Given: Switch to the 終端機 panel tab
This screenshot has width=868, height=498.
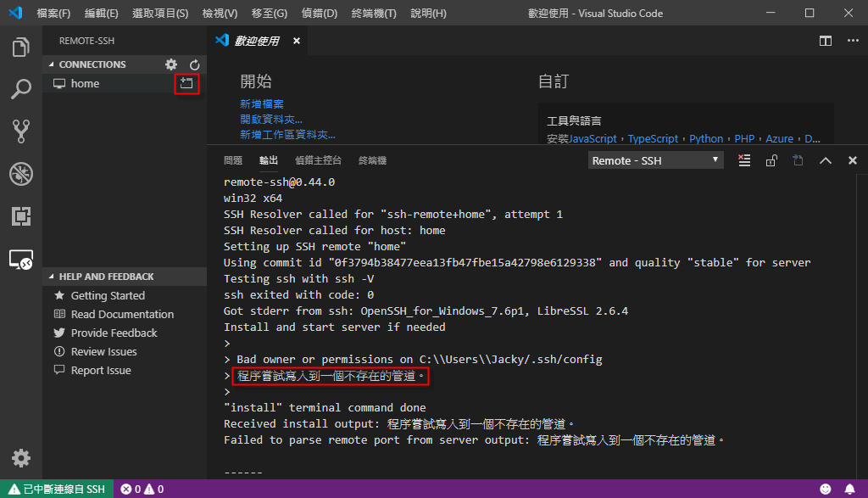Looking at the screenshot, I should (x=371, y=159).
